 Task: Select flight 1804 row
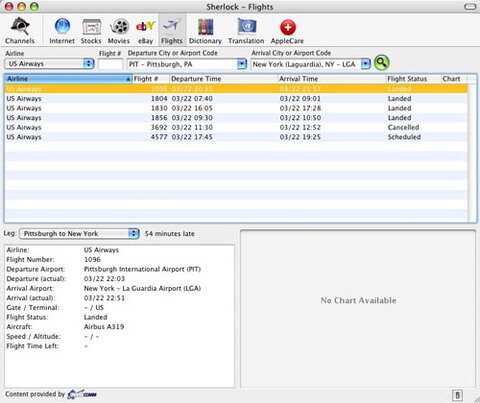[236, 99]
